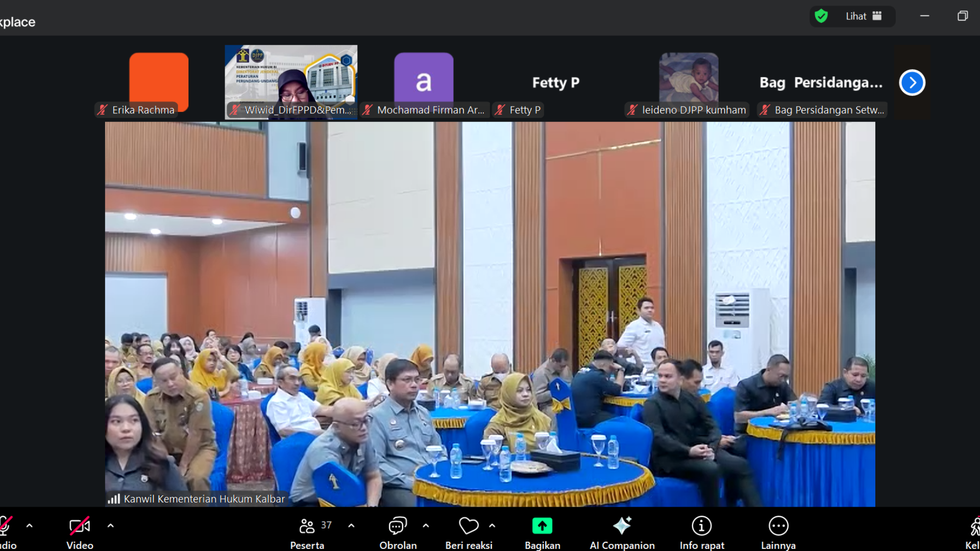The height and width of the screenshot is (551, 980).
Task: Toggle the Video camera on
Action: tap(80, 527)
